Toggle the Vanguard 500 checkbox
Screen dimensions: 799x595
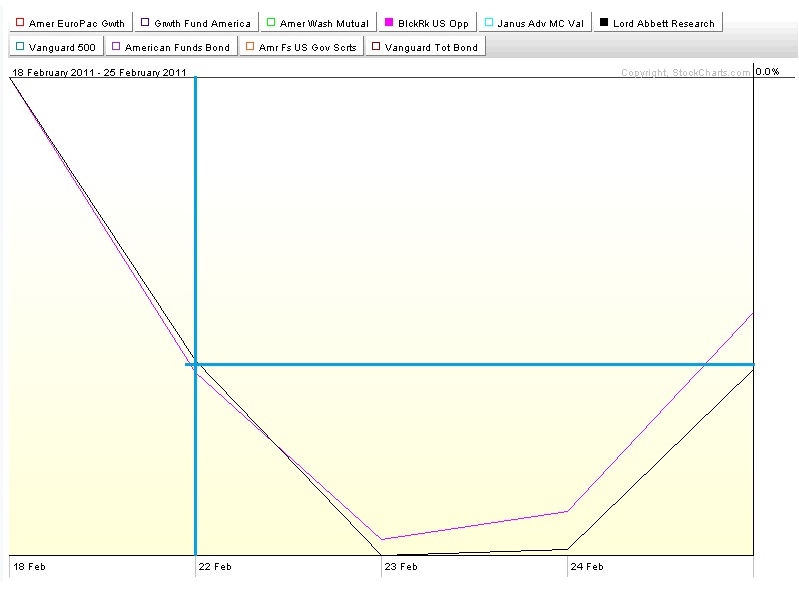tap(20, 46)
